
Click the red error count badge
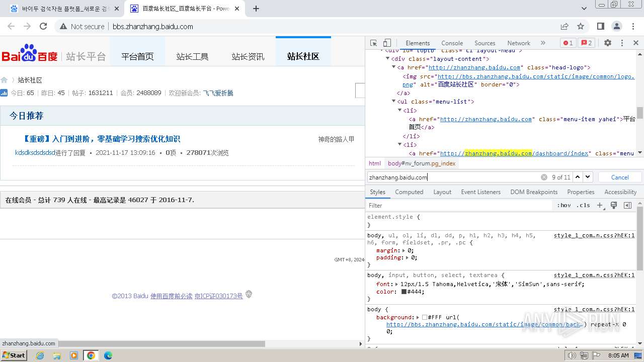coord(568,43)
